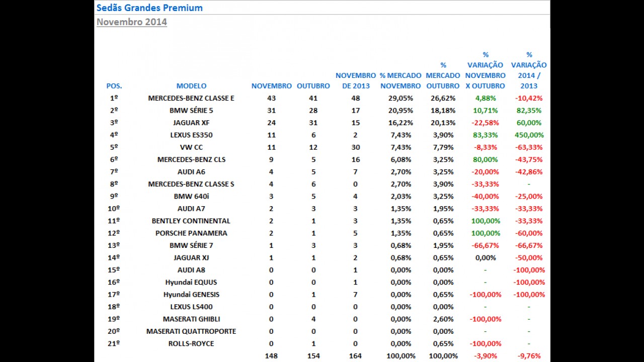The image size is (644, 362).
Task: Click Mercedes Classe E November sales '43'
Action: 272,98
